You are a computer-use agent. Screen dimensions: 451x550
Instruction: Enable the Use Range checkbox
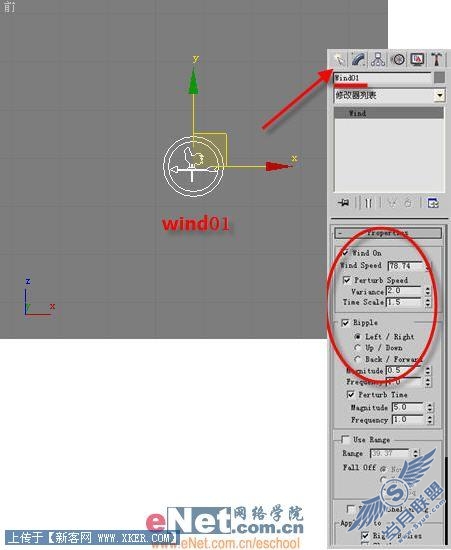click(345, 440)
